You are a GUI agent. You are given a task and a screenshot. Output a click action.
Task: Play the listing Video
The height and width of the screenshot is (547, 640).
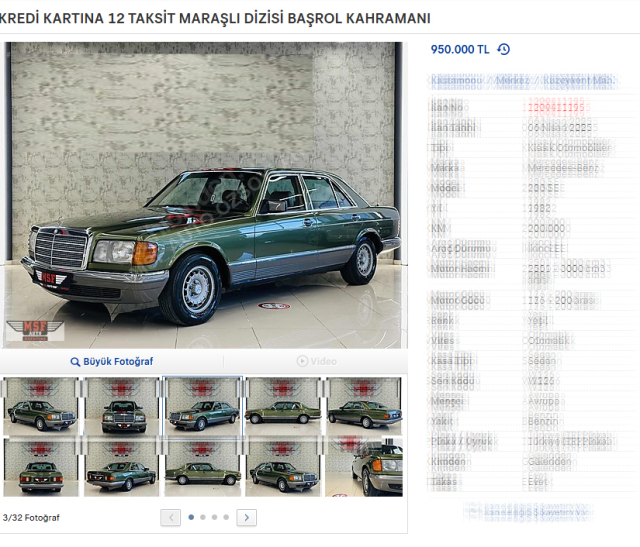[317, 361]
